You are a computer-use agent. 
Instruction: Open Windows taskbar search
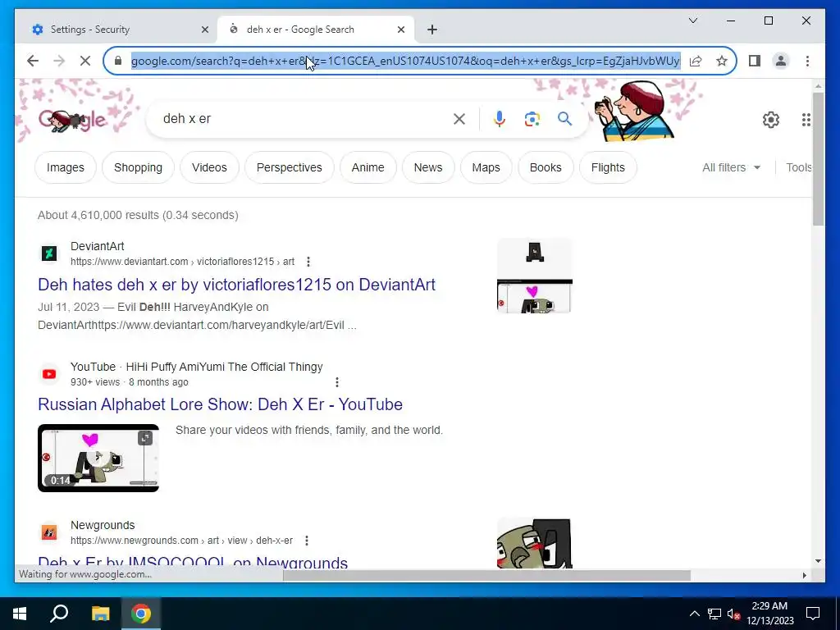(59, 614)
